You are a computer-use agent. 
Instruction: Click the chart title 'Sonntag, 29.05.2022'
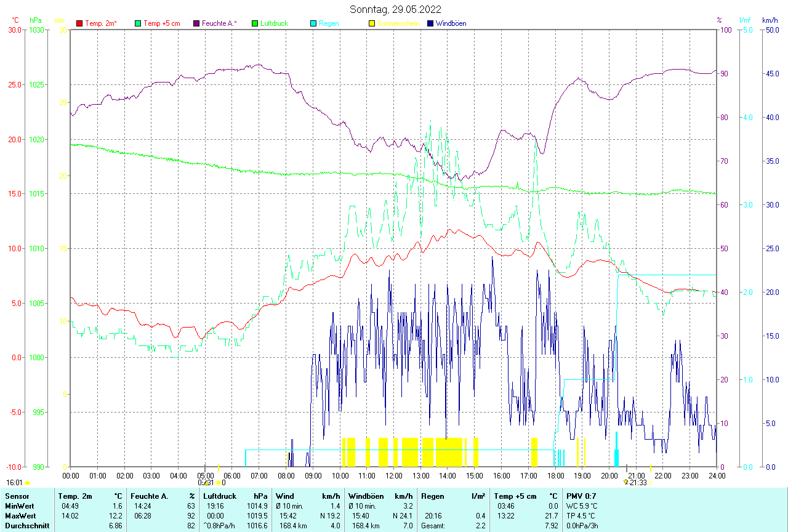[x=396, y=9]
